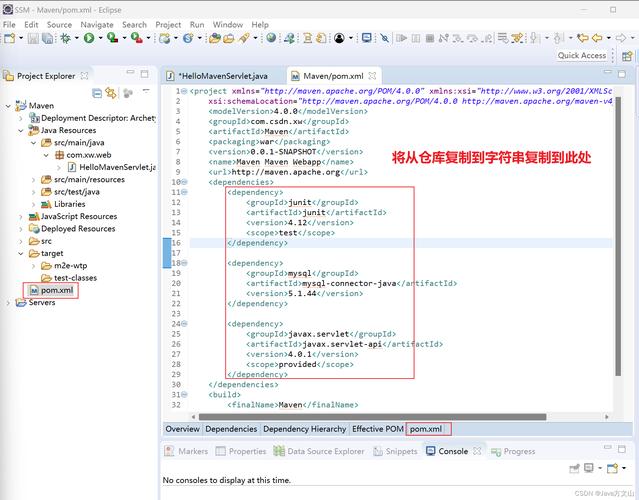Click the Quick Access search field
Screen dimensions: 639x500
(582, 55)
